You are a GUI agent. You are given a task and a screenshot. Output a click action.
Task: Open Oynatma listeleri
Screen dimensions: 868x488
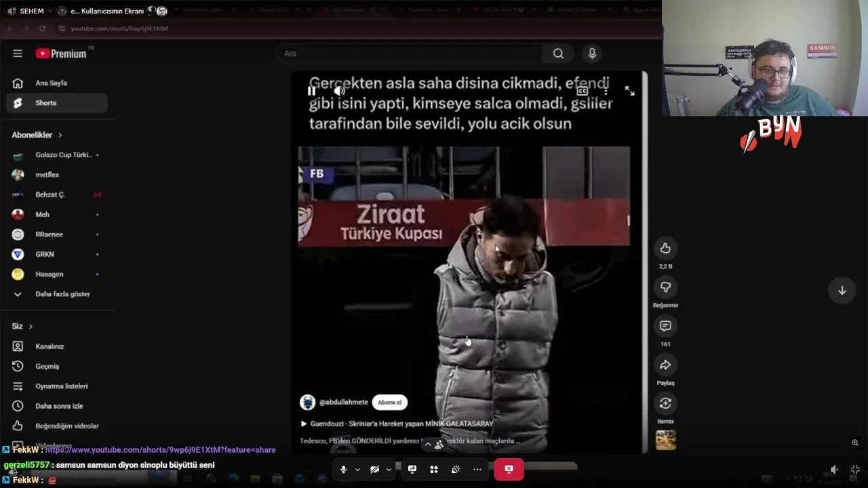tap(56, 386)
